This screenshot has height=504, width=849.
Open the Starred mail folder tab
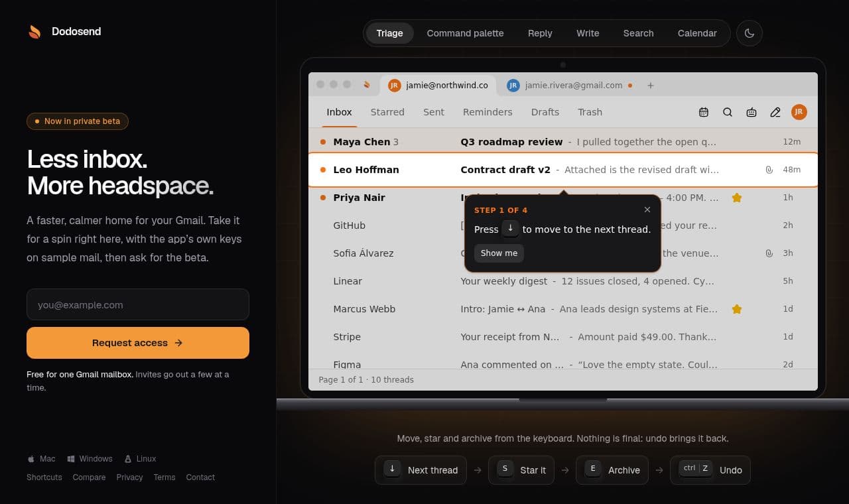[387, 112]
